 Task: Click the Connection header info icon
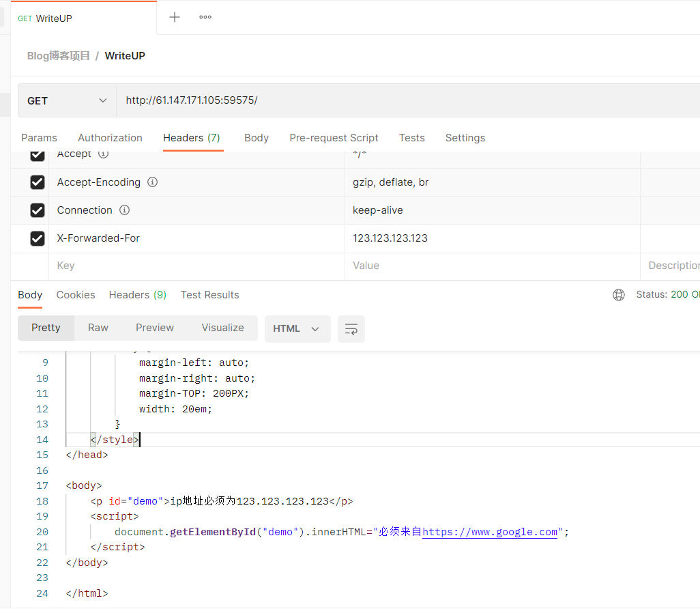125,210
